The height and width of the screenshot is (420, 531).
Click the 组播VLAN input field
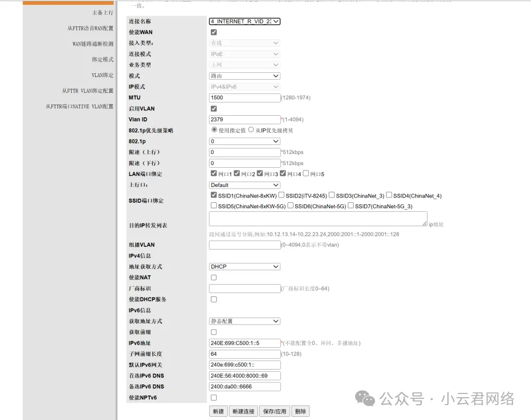(244, 245)
